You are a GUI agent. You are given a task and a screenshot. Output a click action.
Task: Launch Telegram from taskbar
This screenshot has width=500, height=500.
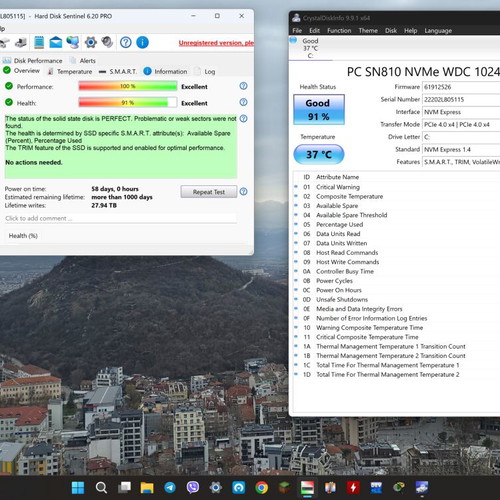point(170,488)
